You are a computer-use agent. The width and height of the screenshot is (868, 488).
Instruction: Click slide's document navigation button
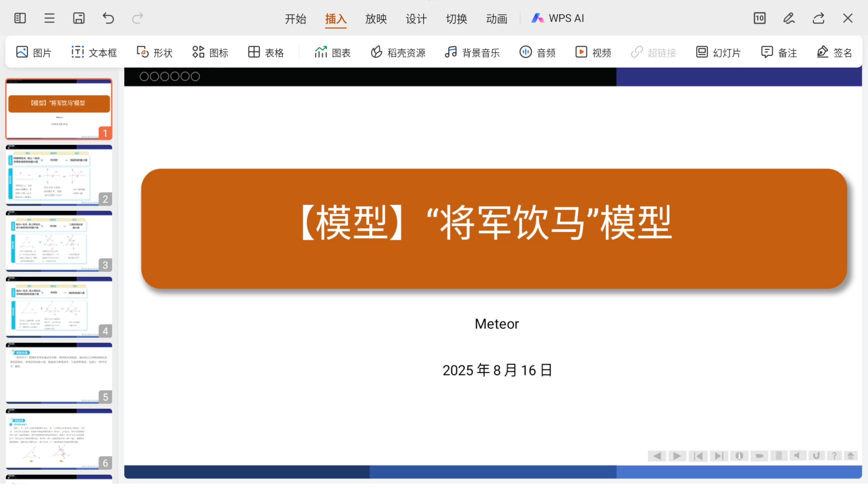[x=779, y=456]
